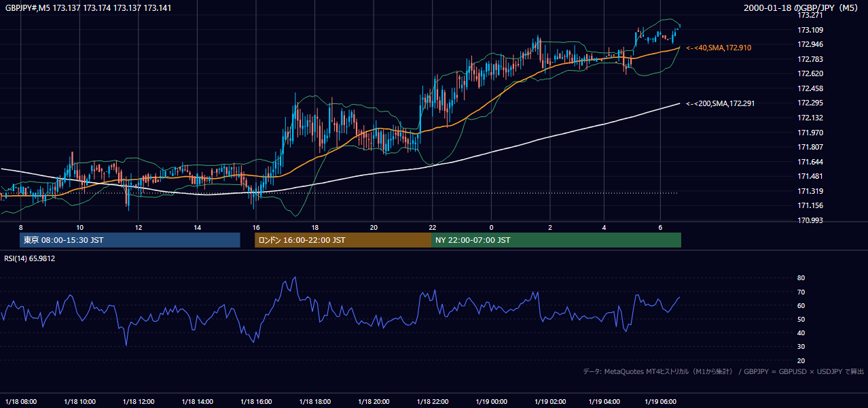
Task: Click the 171.807 price axis value
Action: coord(810,147)
